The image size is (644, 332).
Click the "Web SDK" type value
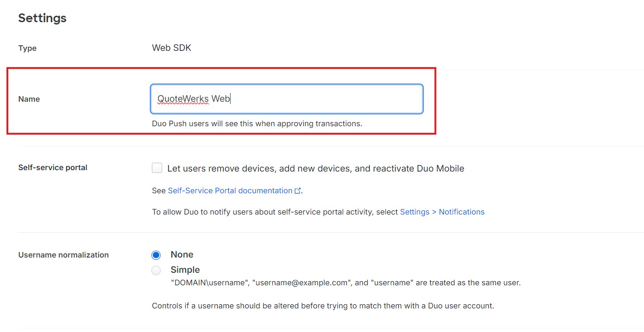tap(171, 48)
